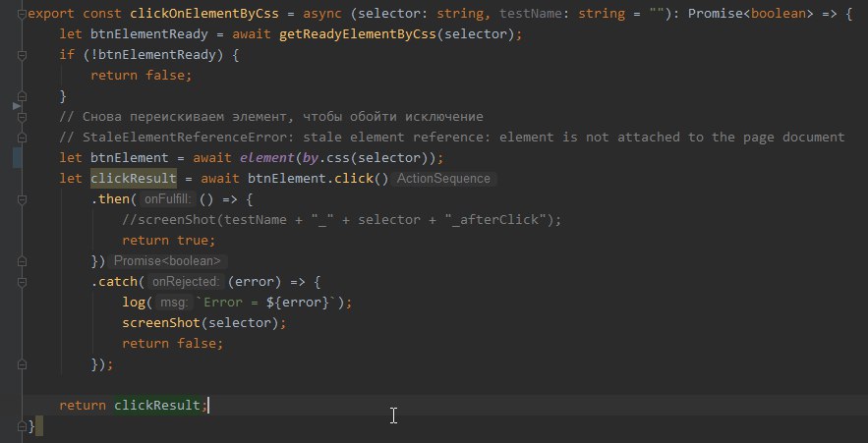This screenshot has width=868, height=443.
Task: Toggle fold marker beside the Russian comment line
Action: point(23,117)
